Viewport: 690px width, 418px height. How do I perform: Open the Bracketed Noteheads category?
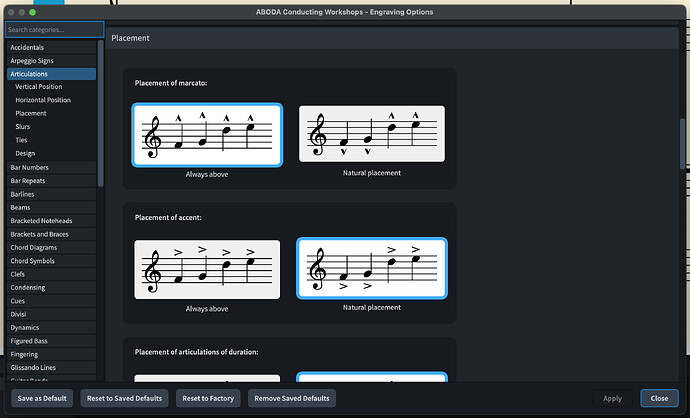(51, 220)
